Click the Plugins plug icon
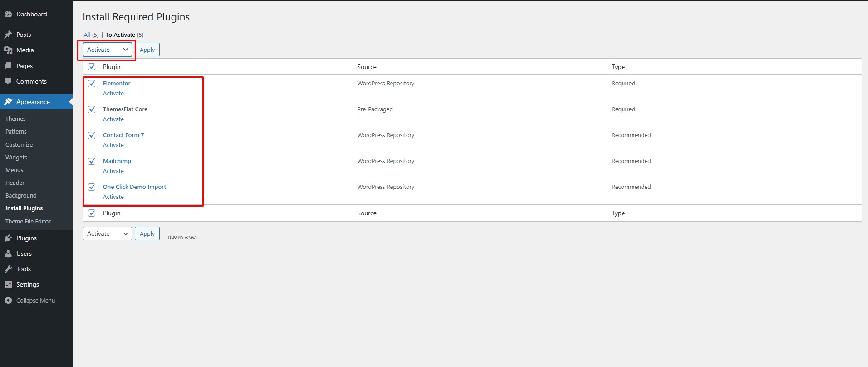 coord(8,238)
